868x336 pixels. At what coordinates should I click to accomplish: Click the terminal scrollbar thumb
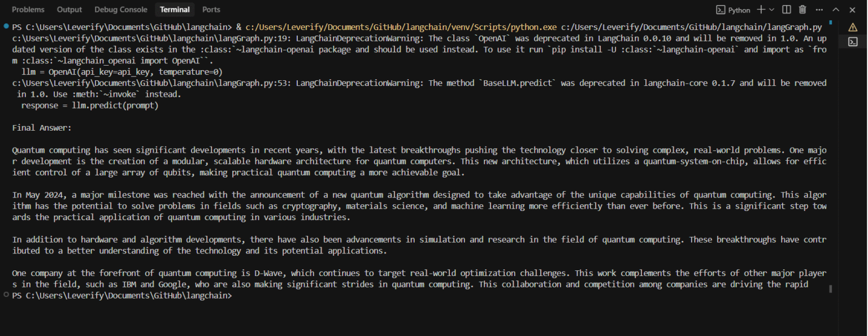pos(830,288)
